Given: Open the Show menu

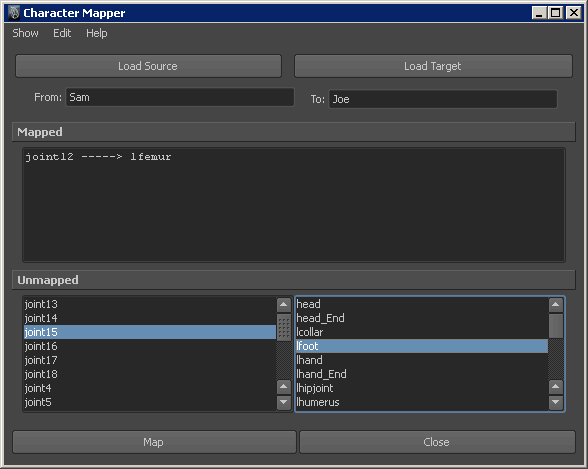Looking at the screenshot, I should (26, 33).
